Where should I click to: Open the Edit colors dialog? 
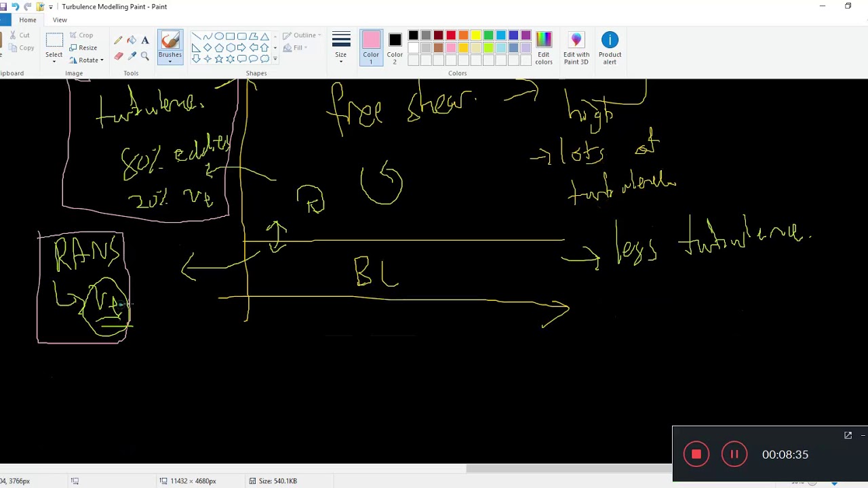(543, 48)
